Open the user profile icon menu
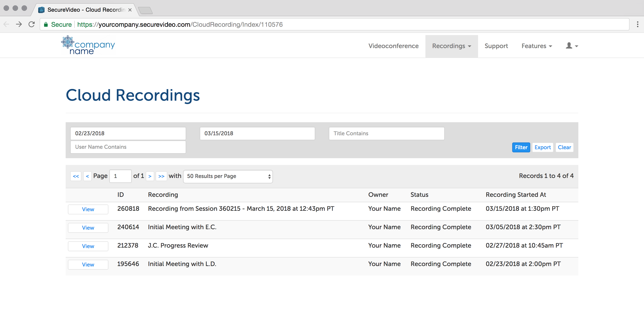 point(572,46)
